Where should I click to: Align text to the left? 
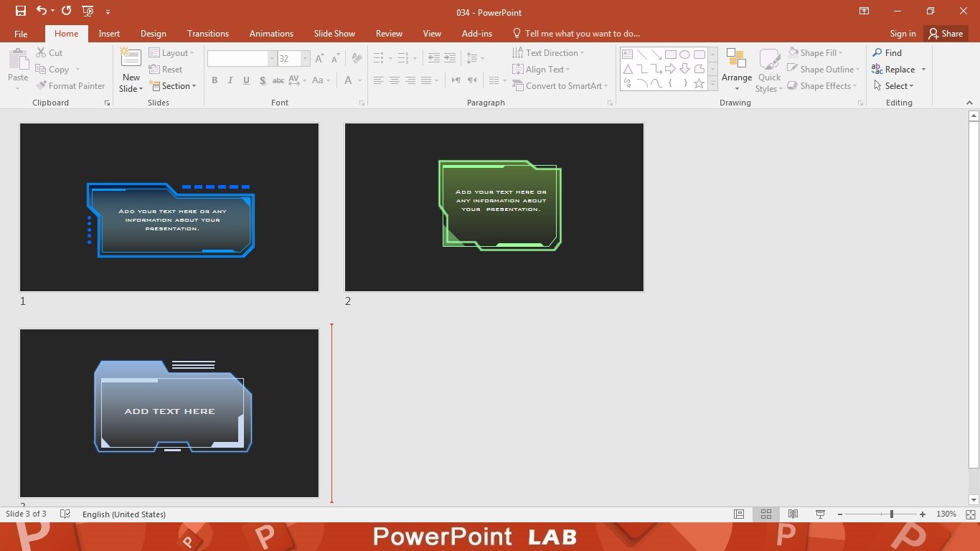tap(379, 80)
